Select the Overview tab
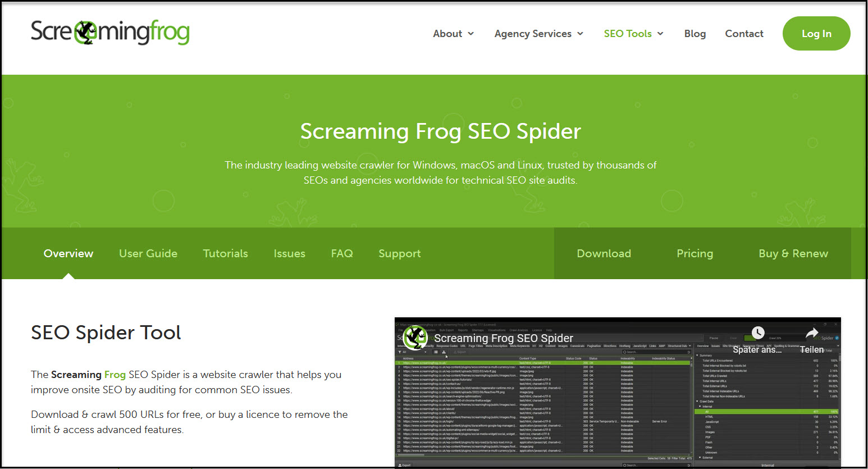This screenshot has height=469, width=868. tap(68, 253)
